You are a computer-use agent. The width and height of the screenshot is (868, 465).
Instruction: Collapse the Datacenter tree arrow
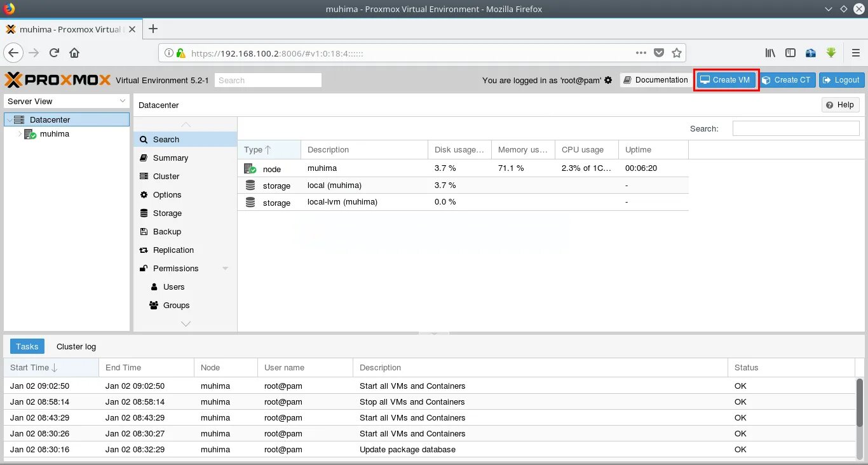point(9,119)
